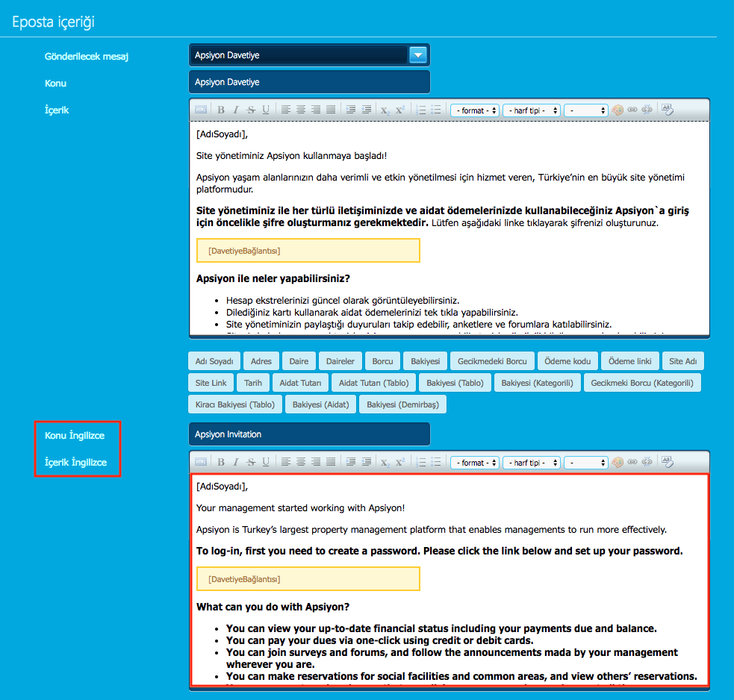Insert Adres variable tag
Image resolution: width=734 pixels, height=700 pixels.
click(x=261, y=361)
